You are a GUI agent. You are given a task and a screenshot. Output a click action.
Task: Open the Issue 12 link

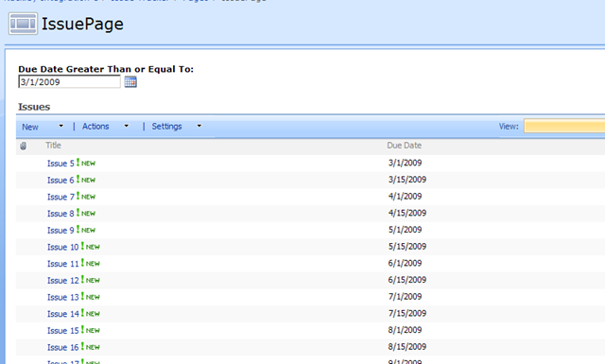pyautogui.click(x=63, y=281)
